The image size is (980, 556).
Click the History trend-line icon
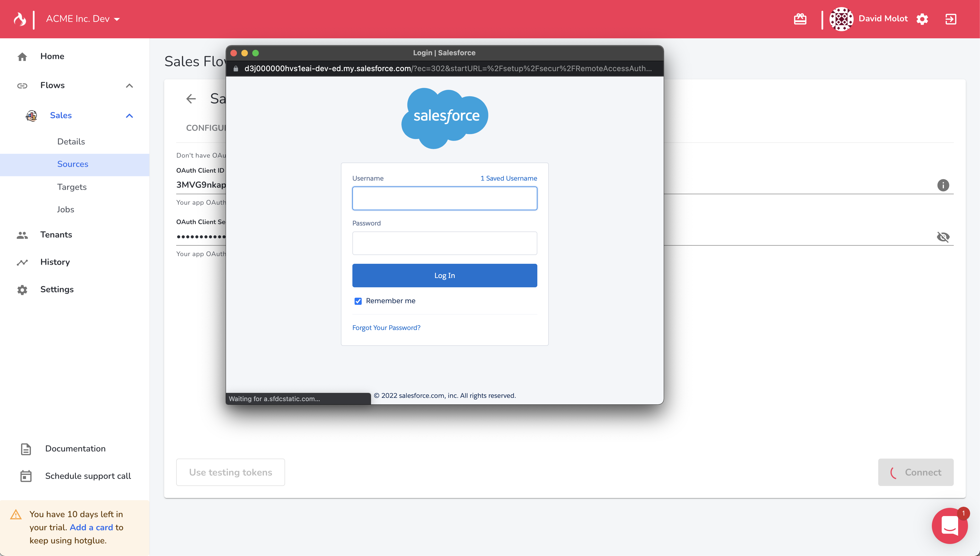point(22,262)
